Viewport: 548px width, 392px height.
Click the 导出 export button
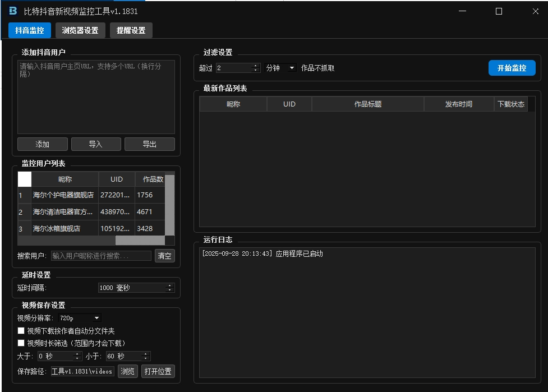point(149,144)
